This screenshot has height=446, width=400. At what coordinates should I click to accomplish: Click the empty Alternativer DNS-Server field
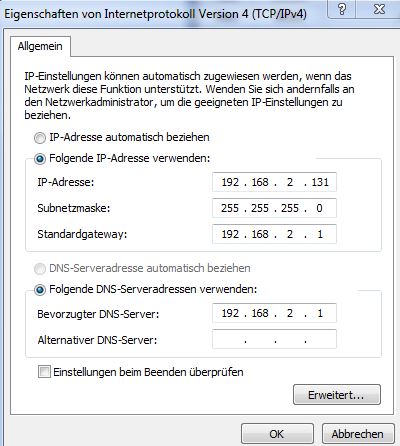coord(274,339)
